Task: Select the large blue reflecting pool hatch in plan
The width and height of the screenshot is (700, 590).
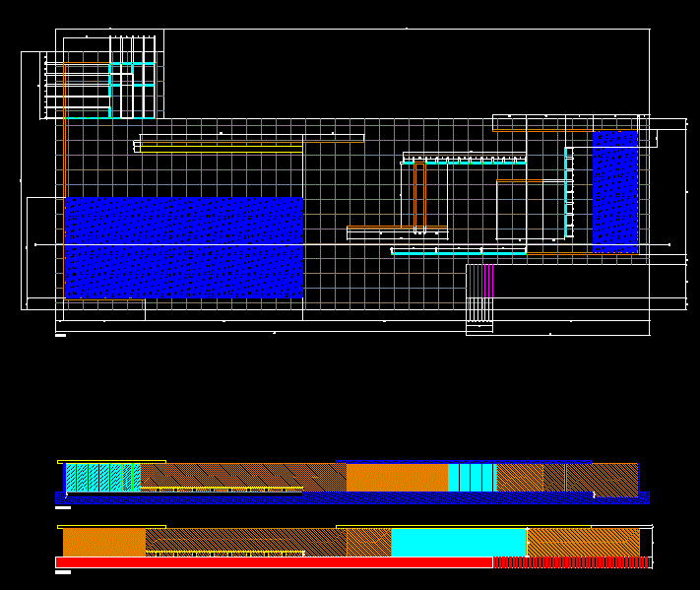Action: tap(184, 247)
